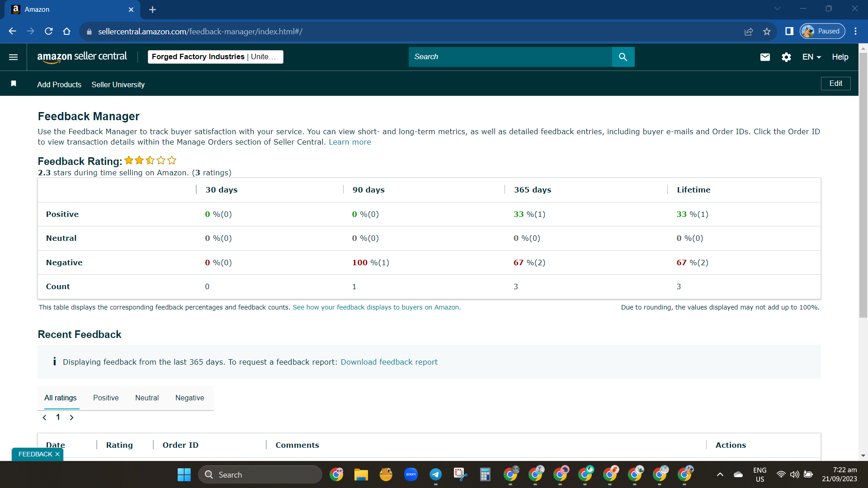Click the search magnifier button
This screenshot has height=488, width=868.
click(x=623, y=57)
